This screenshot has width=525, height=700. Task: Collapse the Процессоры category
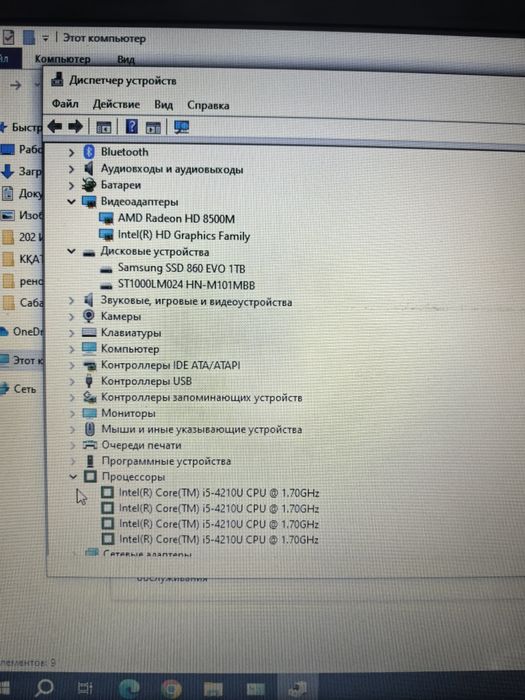point(73,477)
